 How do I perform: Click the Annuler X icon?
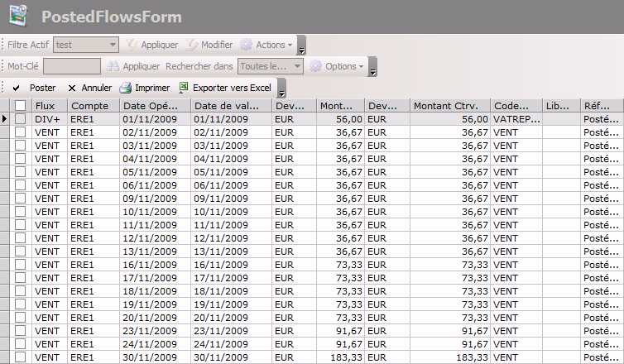(72, 88)
